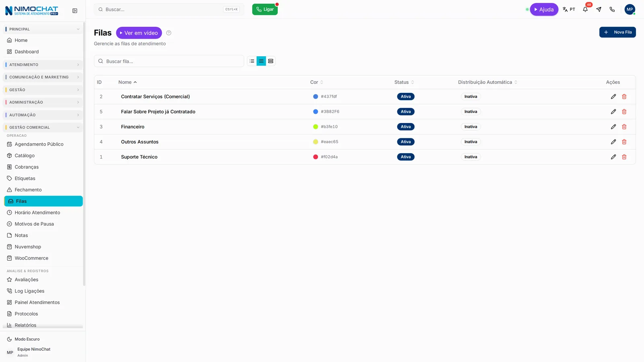Delete the Suporte Técnico queue
The width and height of the screenshot is (644, 362).
pos(624,157)
